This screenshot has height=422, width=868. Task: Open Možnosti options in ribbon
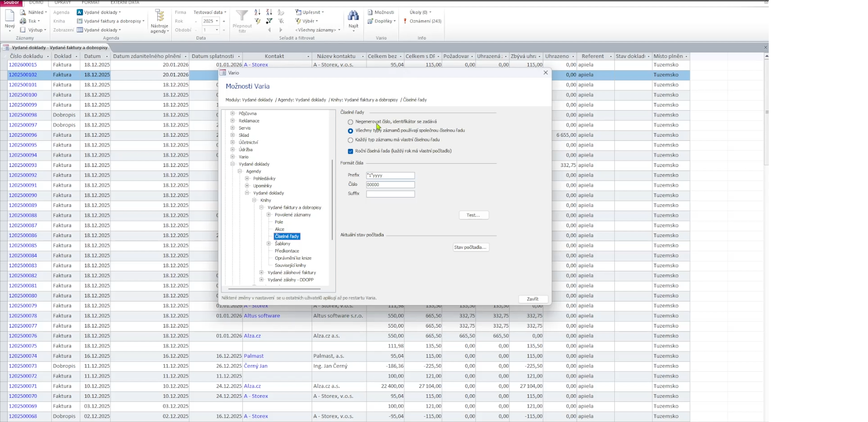point(380,12)
